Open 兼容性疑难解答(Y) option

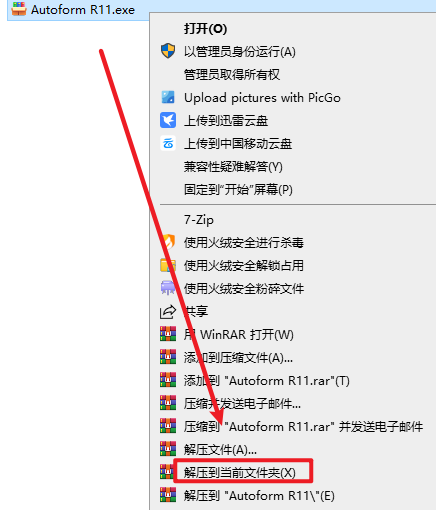(233, 166)
